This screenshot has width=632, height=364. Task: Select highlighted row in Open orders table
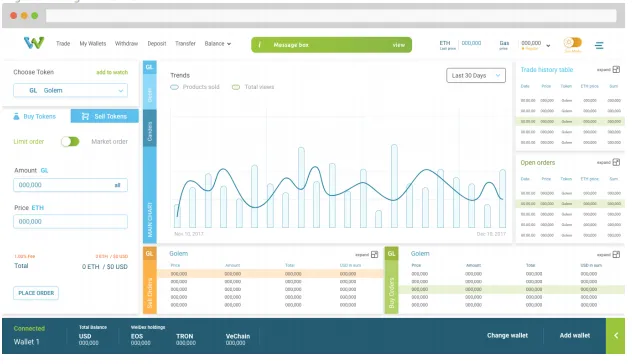[570, 204]
